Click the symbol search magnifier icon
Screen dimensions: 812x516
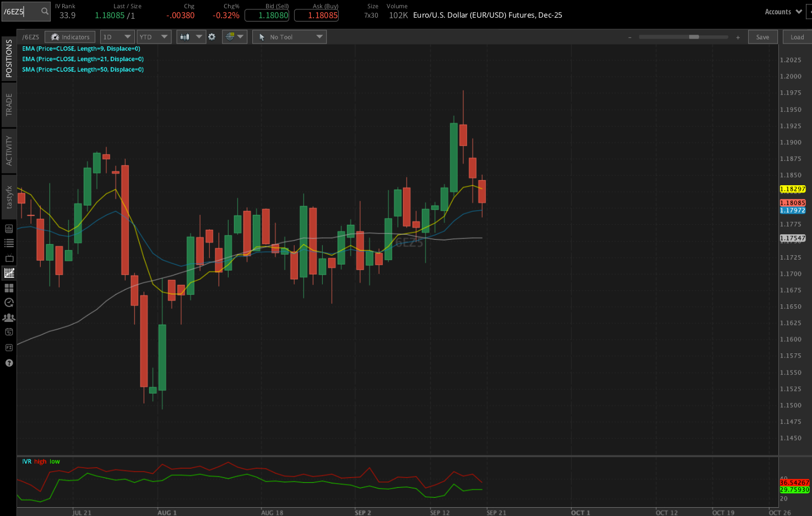tap(45, 11)
